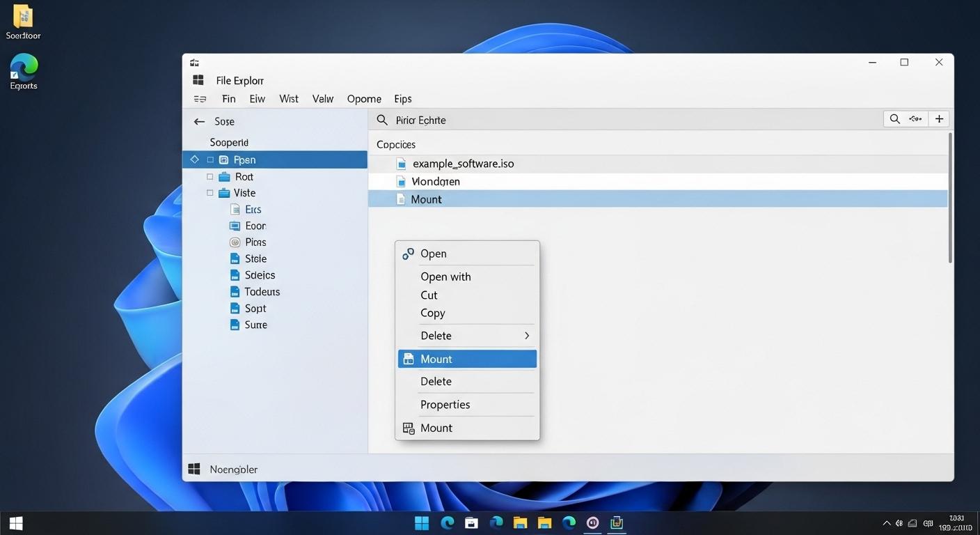Open the example_software.iso file icon
The image size is (980, 535).
(x=401, y=163)
